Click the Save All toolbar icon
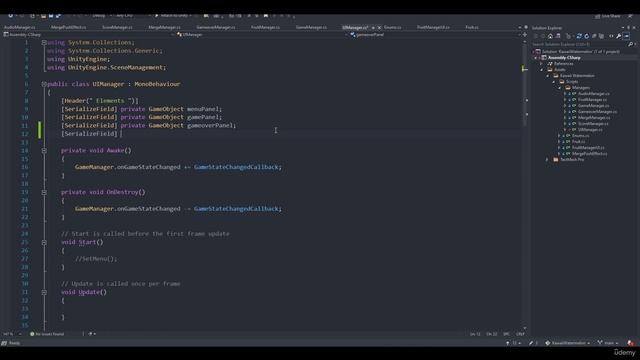The height and width of the screenshot is (360, 640). (x=58, y=16)
